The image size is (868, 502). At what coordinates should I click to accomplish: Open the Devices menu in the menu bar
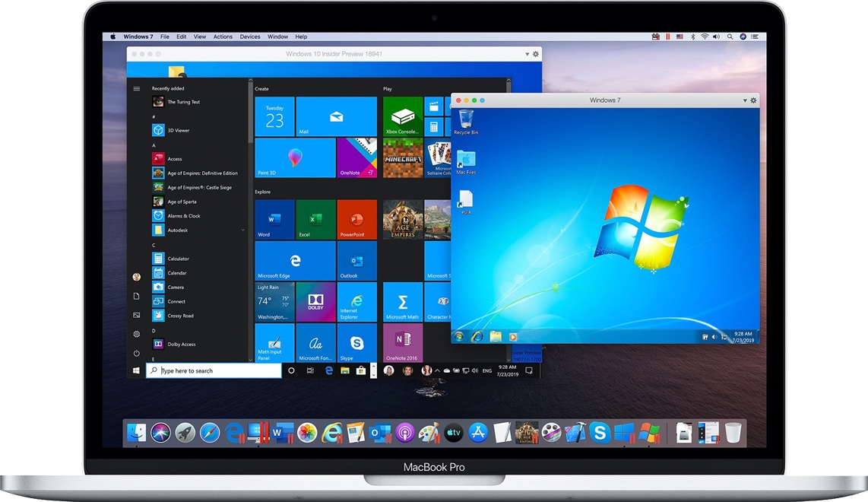coord(250,36)
